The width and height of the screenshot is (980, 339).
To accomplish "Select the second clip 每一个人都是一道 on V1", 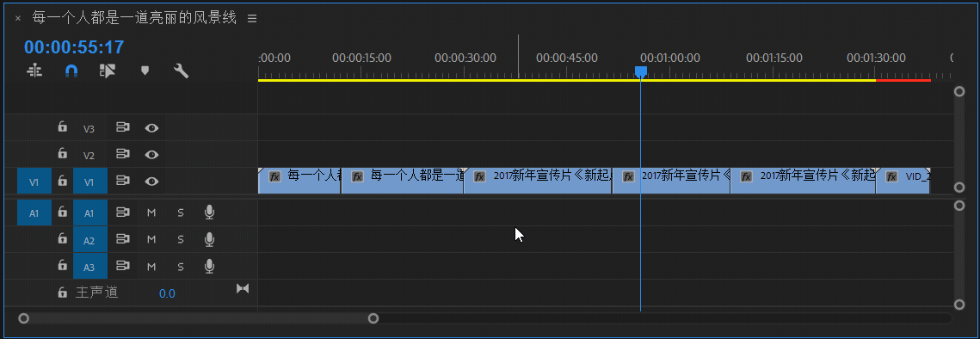I will click(x=402, y=181).
